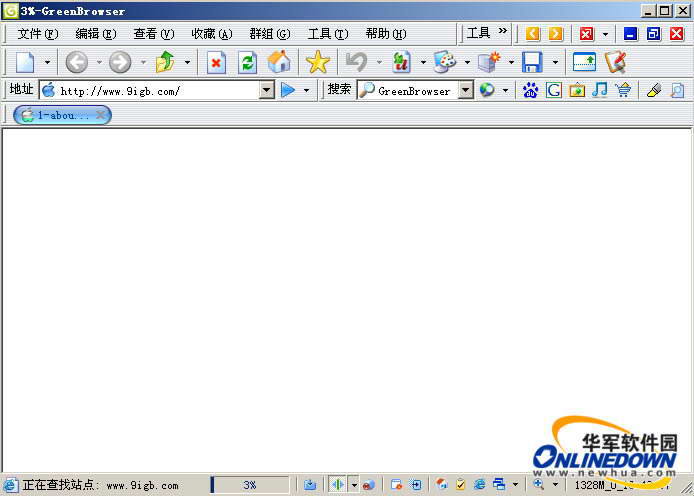The image size is (694, 496).
Task: Click the zoom magnifier in status bar
Action: (539, 484)
